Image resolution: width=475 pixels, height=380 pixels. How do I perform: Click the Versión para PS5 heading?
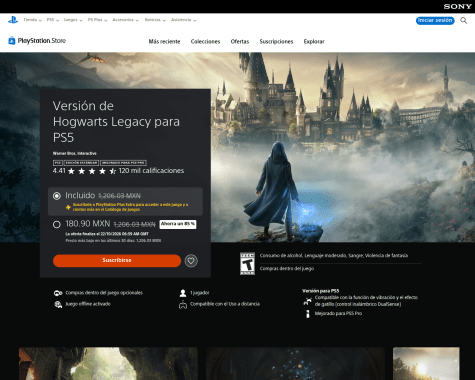(x=320, y=291)
